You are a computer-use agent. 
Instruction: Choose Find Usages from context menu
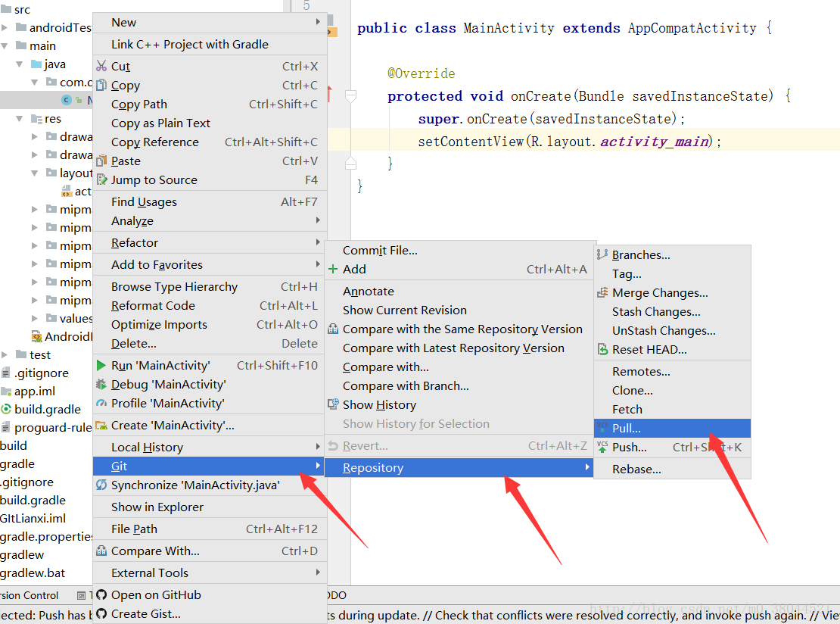[x=210, y=202]
